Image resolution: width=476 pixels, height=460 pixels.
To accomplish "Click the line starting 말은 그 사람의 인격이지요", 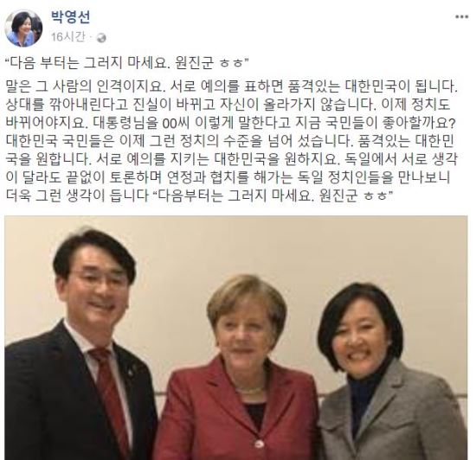I will (231, 87).
